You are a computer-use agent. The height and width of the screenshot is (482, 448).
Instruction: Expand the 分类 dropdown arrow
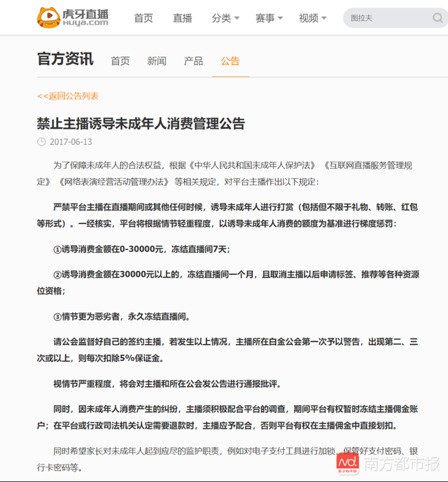tap(237, 18)
